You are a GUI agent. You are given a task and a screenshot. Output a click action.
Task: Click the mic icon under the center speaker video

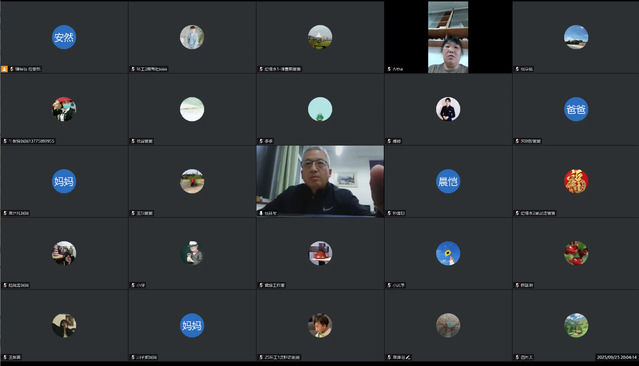[261, 213]
